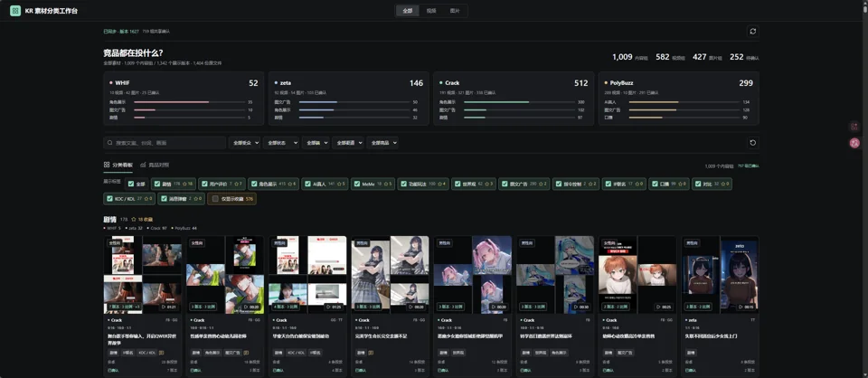Click the star icon in the 角色展示 filter chip
This screenshot has height=378, width=868.
[x=289, y=184]
